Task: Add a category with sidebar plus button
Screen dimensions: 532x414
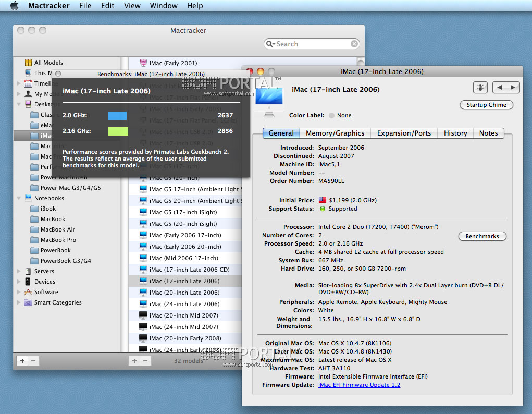Action: pyautogui.click(x=22, y=361)
